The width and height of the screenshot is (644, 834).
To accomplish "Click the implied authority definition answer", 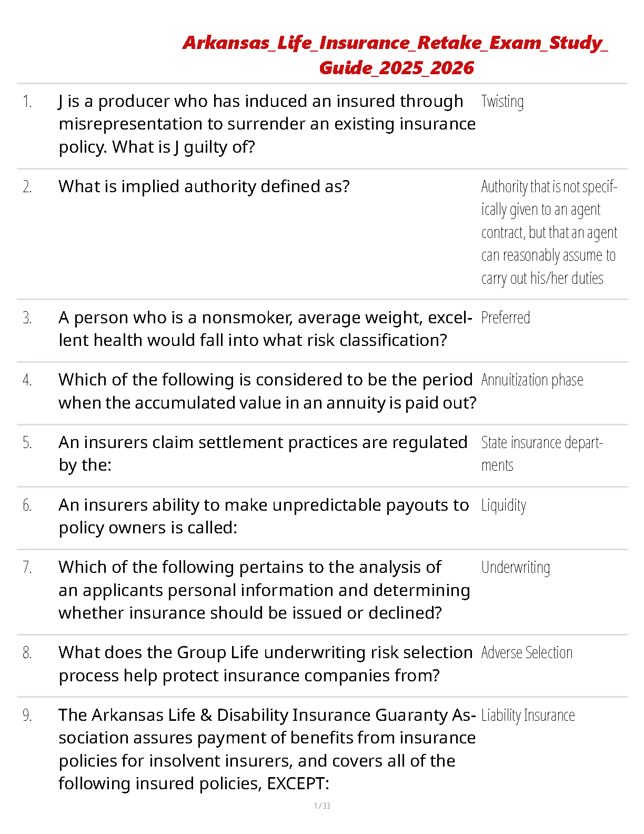I will 548,232.
